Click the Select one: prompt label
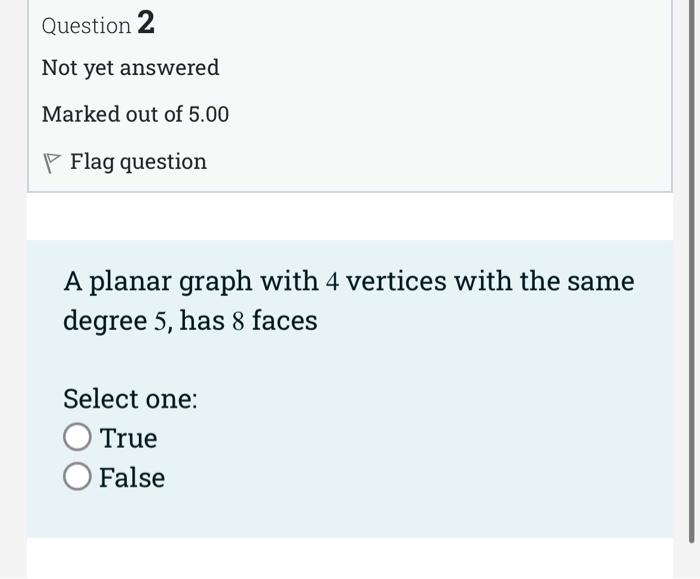This screenshot has width=700, height=579. (x=130, y=399)
